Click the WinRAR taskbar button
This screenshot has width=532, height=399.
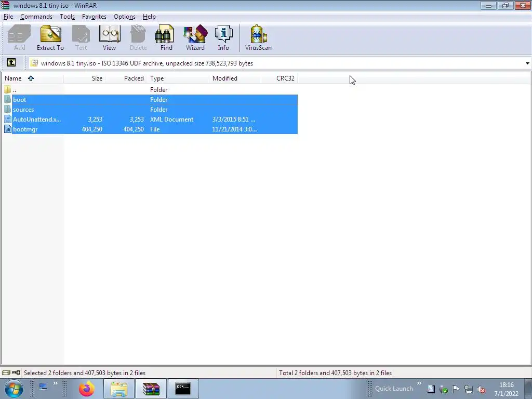tap(151, 389)
